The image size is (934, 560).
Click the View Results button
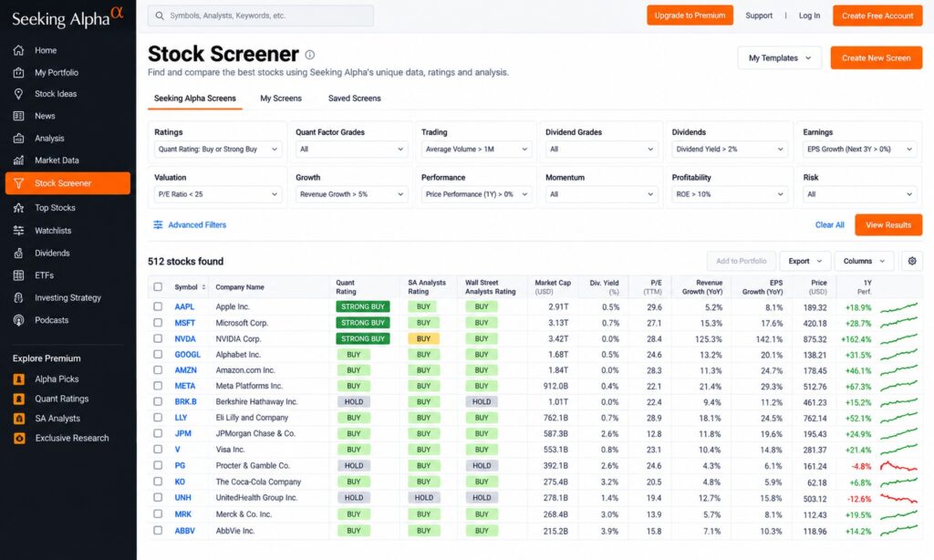pyautogui.click(x=888, y=225)
